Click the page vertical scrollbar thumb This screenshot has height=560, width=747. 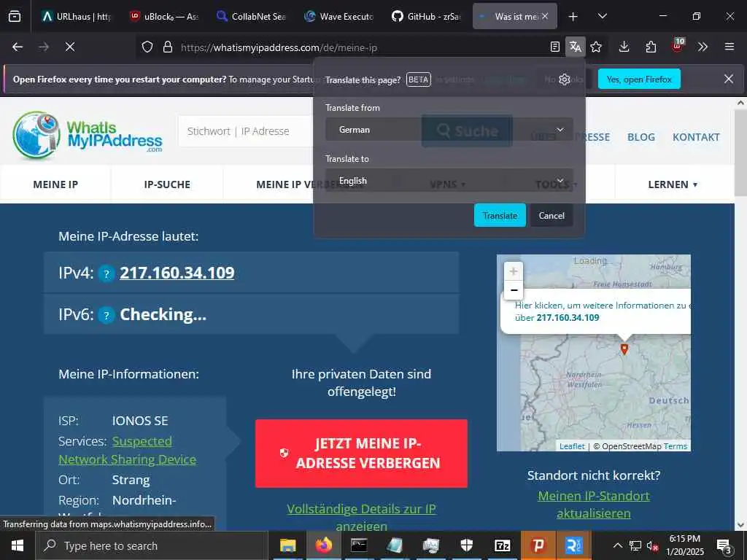[740, 152]
